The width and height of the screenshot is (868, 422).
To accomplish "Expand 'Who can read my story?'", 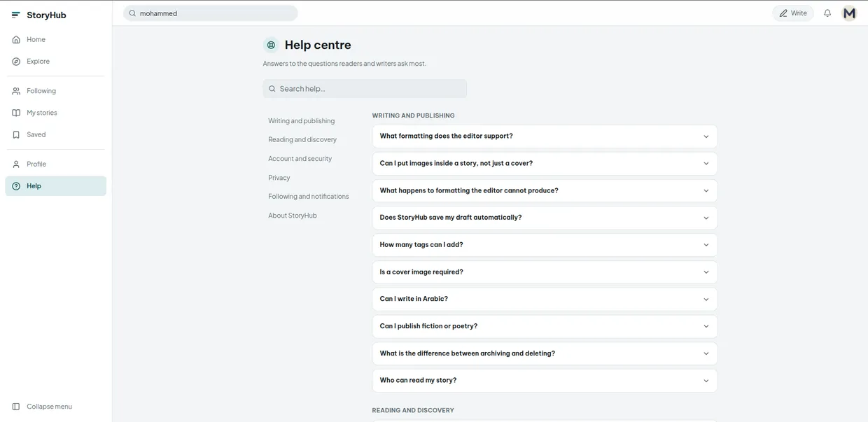I will [545, 381].
